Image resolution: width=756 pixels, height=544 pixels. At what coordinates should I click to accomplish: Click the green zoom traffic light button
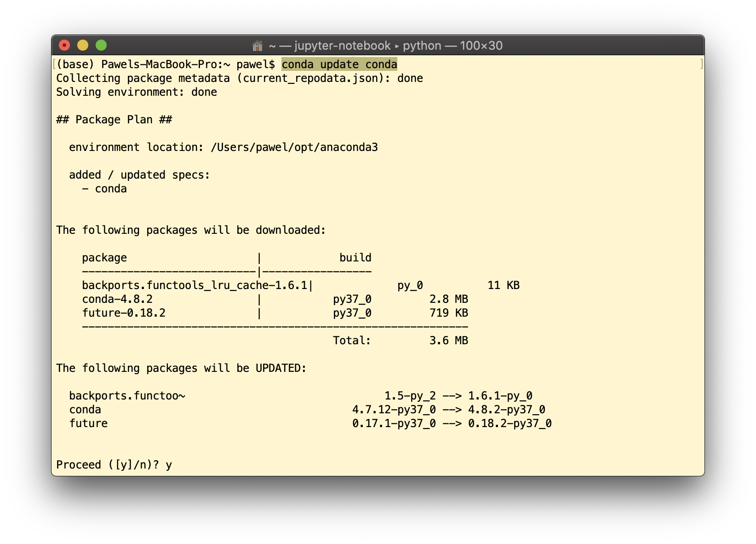tap(101, 45)
